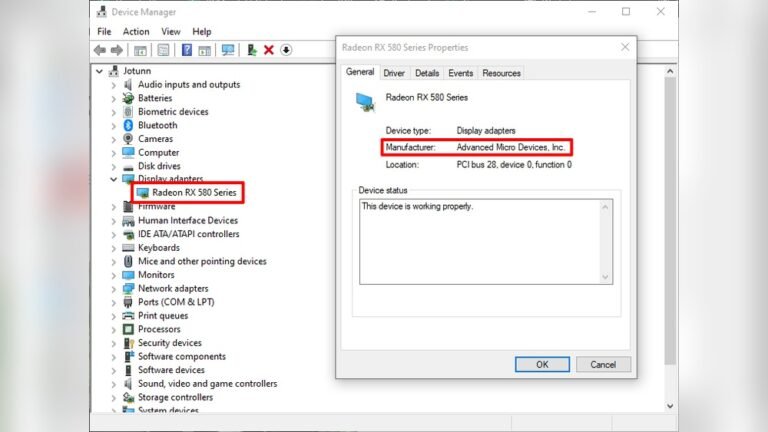The width and height of the screenshot is (768, 432).
Task: Click the Device status scroll-down arrow
Action: click(605, 277)
